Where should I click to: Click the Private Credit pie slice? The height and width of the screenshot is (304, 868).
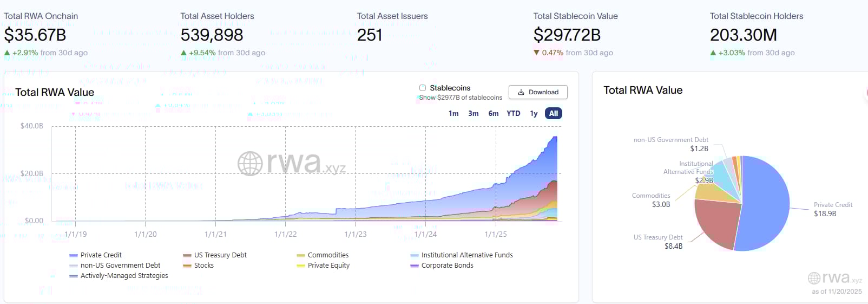(x=766, y=203)
